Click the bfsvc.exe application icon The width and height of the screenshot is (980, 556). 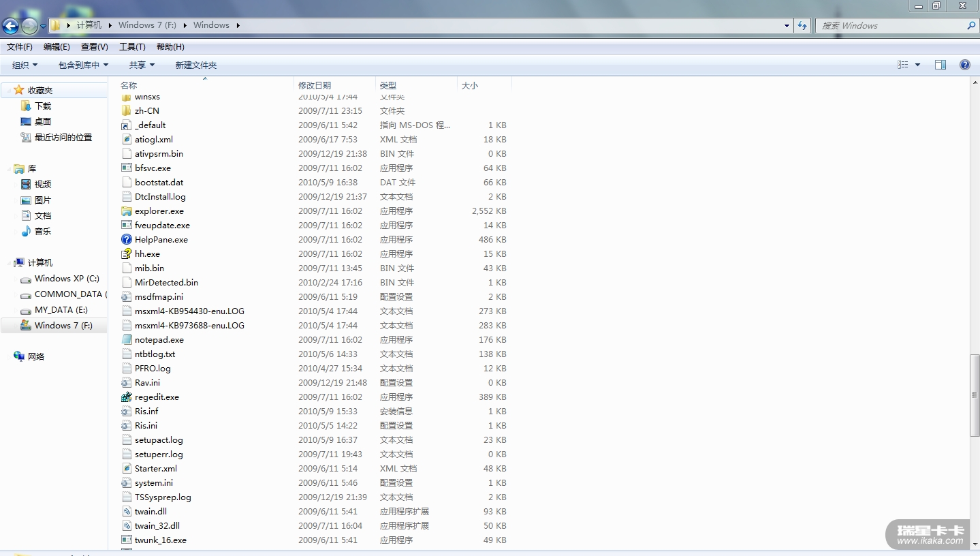tap(126, 168)
